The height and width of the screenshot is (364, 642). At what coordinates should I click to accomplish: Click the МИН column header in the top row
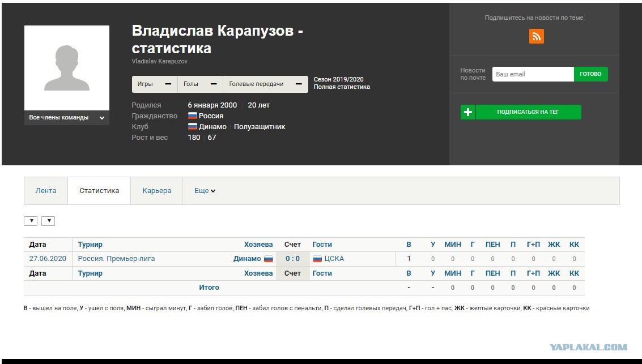click(453, 245)
